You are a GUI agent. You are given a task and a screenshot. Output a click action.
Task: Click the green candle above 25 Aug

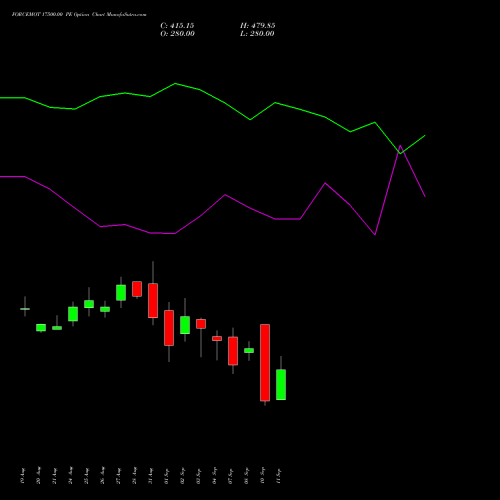89,304
